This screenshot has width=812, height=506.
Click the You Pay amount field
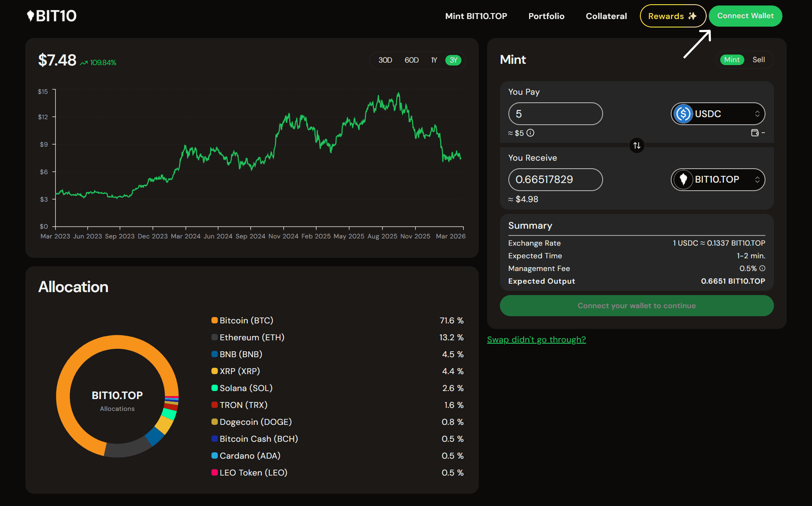tap(555, 114)
